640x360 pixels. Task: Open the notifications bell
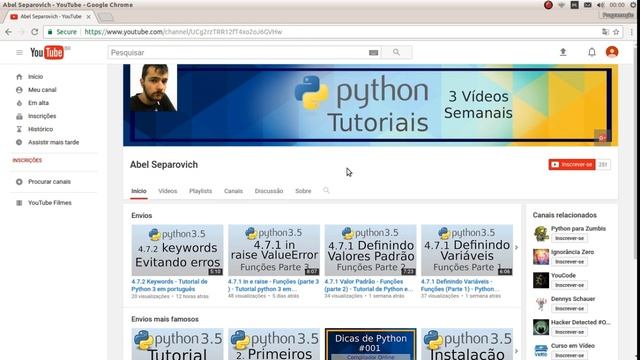click(591, 52)
